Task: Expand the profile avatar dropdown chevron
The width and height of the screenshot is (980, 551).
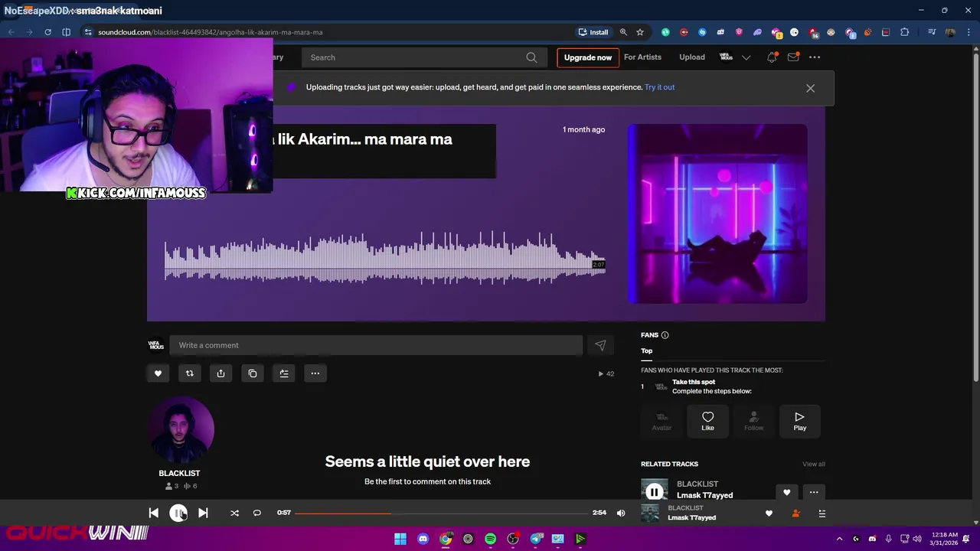Action: click(746, 57)
